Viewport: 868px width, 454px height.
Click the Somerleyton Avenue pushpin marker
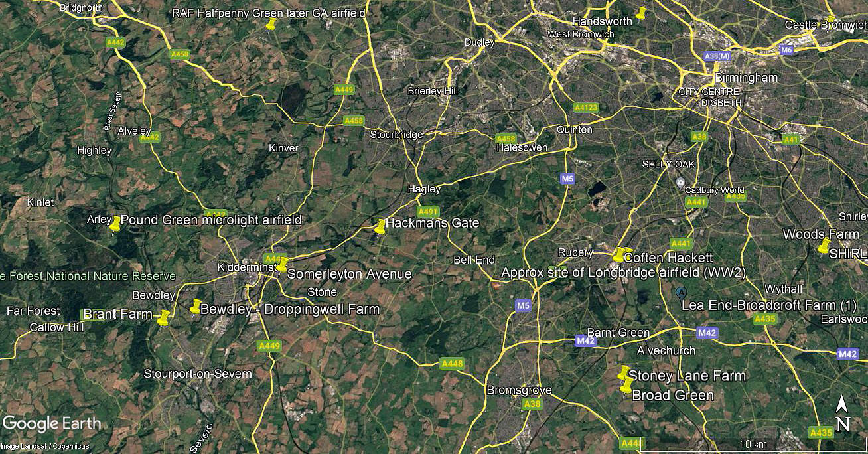282,264
